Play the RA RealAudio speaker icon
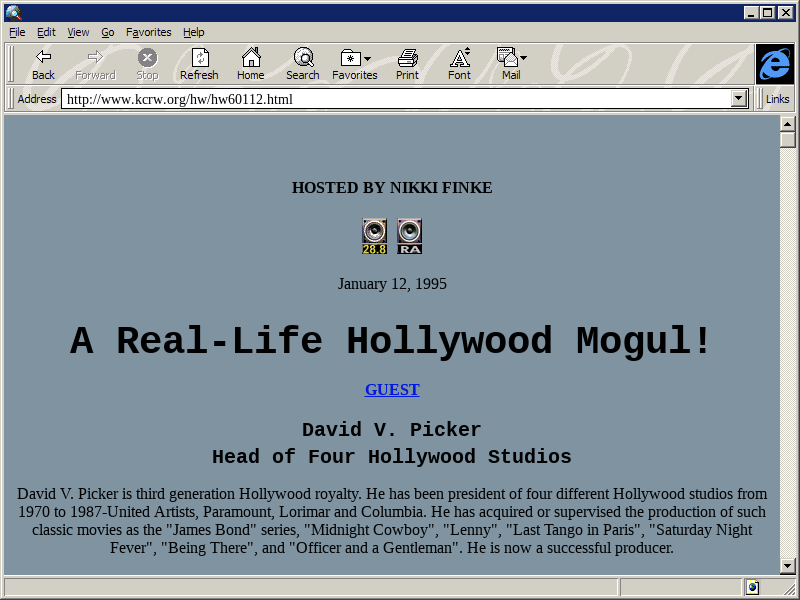The image size is (800, 600). click(x=409, y=236)
